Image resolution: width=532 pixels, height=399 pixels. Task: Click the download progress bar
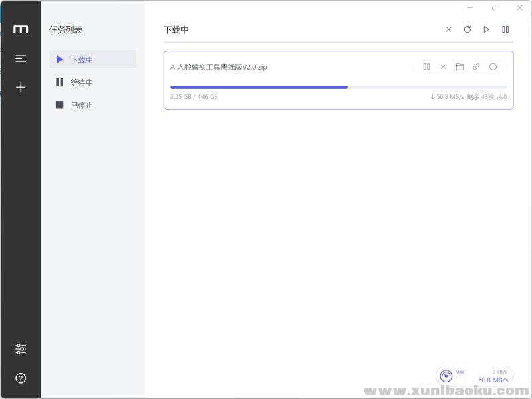[338, 87]
